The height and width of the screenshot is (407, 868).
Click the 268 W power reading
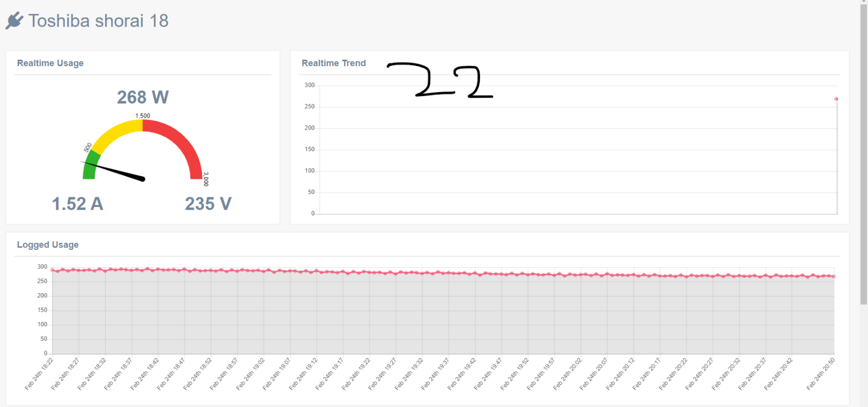point(143,97)
